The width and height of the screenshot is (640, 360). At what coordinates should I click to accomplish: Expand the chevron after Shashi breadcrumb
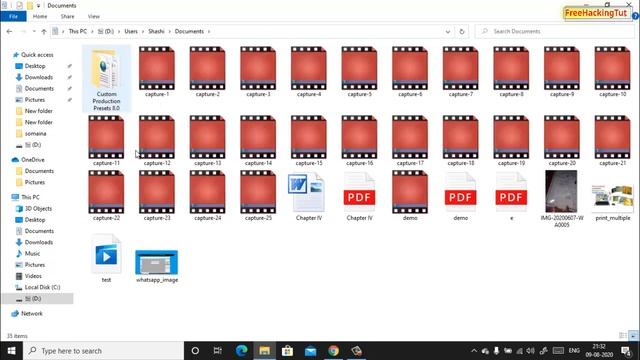point(169,31)
